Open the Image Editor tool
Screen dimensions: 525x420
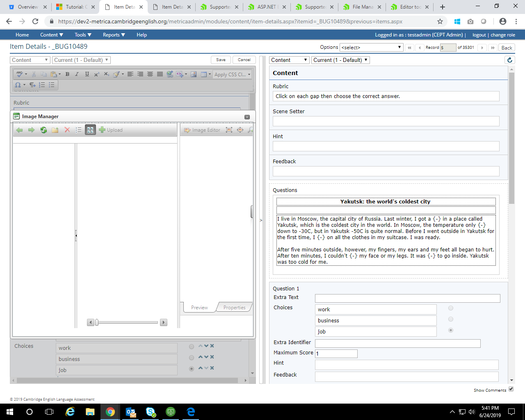(x=202, y=130)
